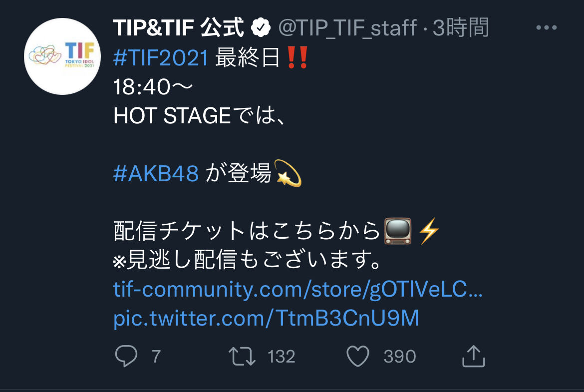
Task: Click the @TIP_TIF_staff handle
Action: click(x=347, y=28)
